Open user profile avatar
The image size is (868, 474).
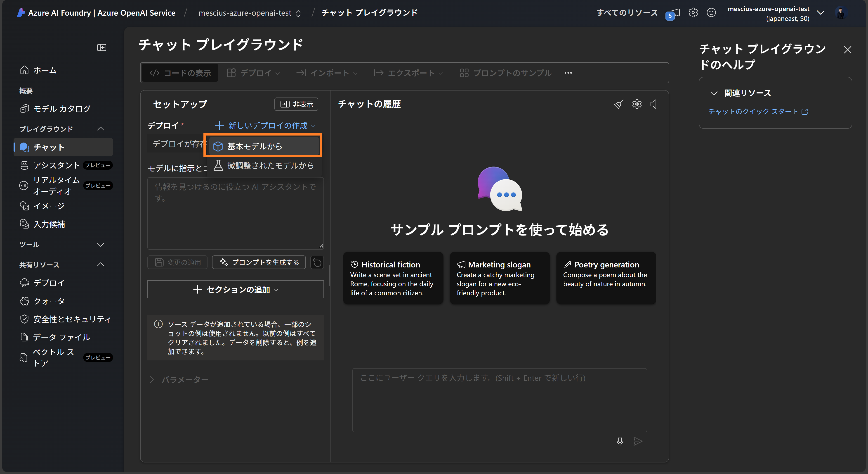tap(841, 13)
